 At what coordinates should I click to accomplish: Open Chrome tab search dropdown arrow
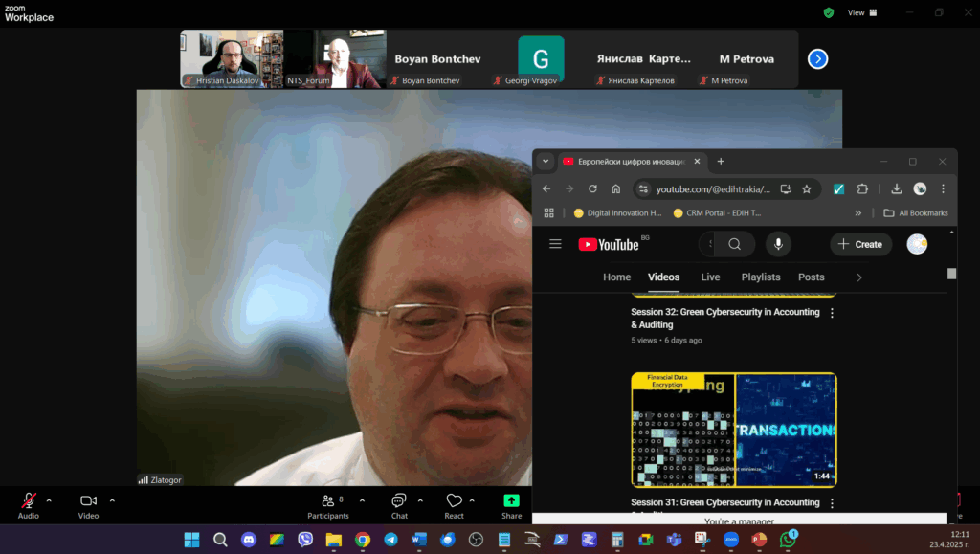[x=546, y=161]
